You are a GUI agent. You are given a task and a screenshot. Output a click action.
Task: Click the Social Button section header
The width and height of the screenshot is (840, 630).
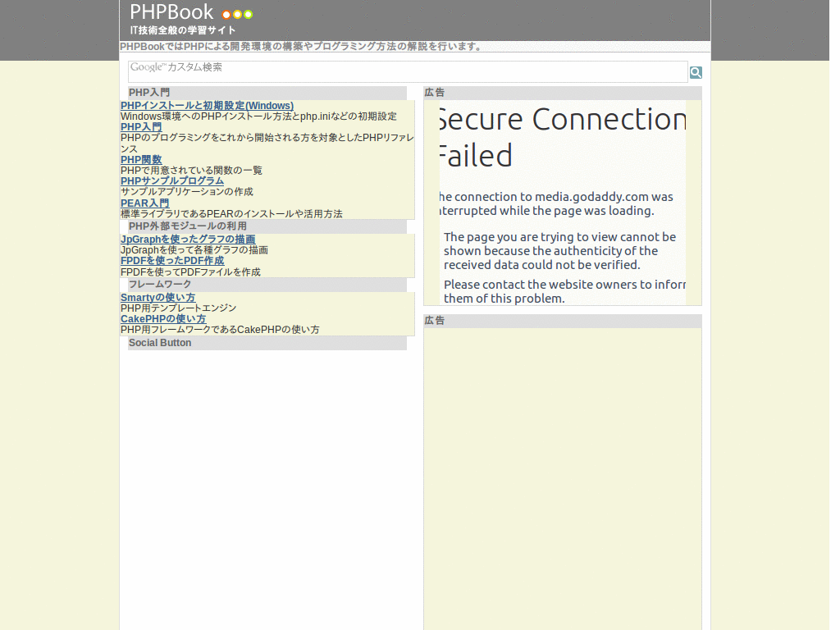point(267,343)
